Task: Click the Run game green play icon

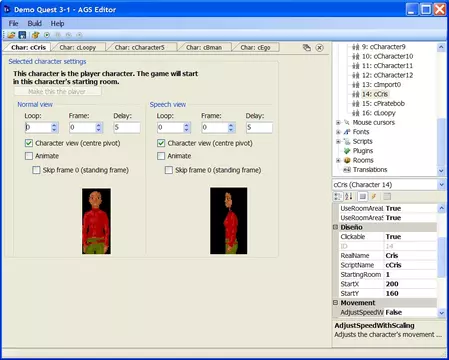Action: click(x=47, y=35)
